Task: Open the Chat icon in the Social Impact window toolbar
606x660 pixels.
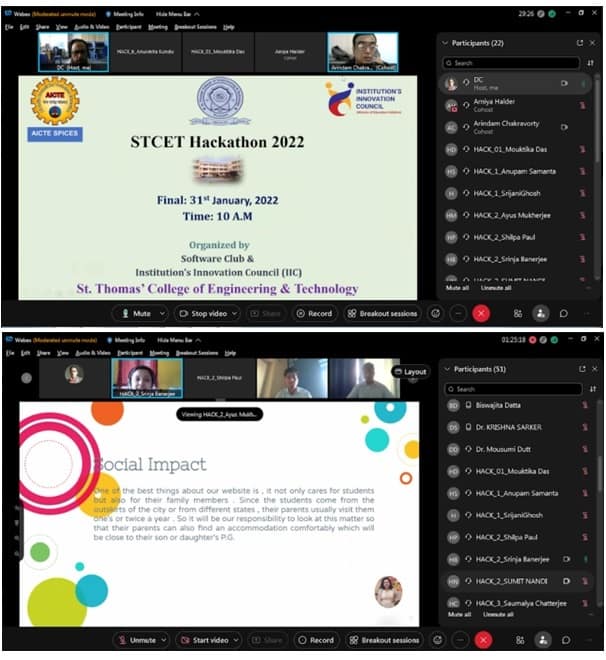Action: (566, 640)
